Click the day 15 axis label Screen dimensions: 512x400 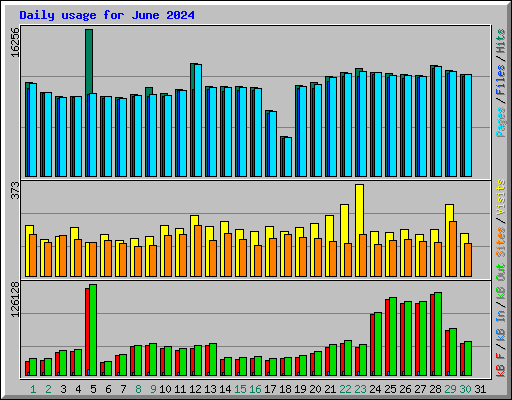(x=240, y=389)
